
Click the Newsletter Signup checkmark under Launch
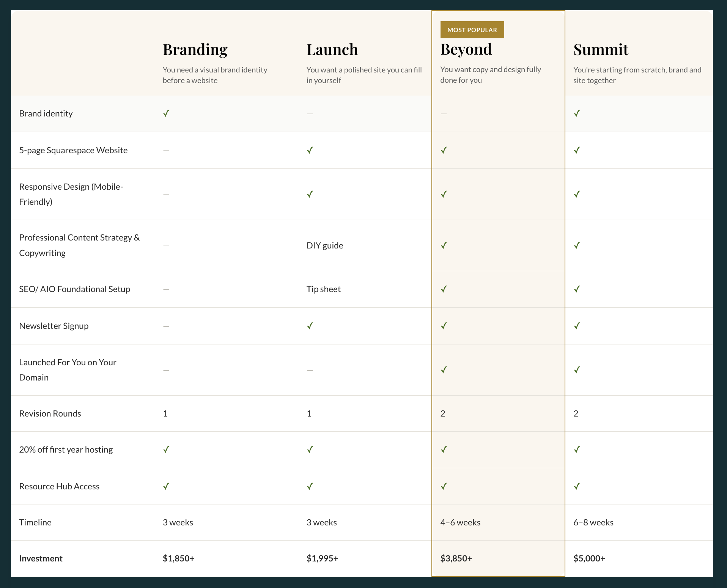click(310, 326)
